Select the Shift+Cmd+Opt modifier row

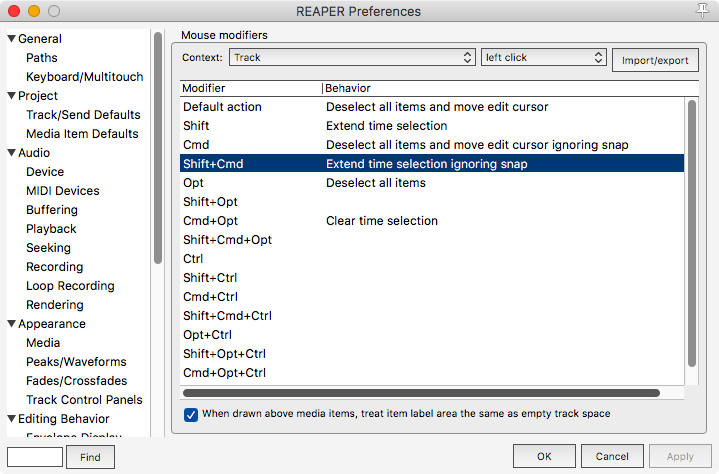(432, 240)
